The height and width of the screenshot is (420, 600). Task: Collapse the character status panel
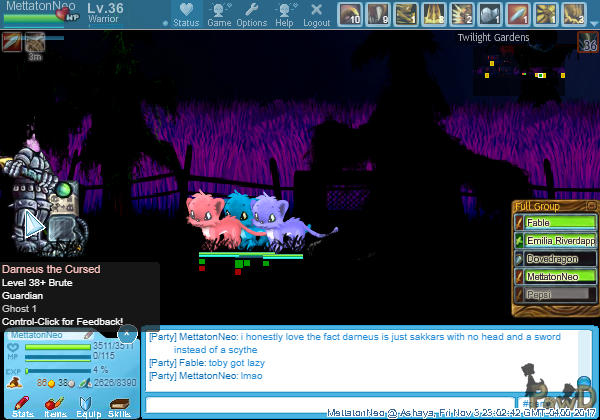click(127, 333)
